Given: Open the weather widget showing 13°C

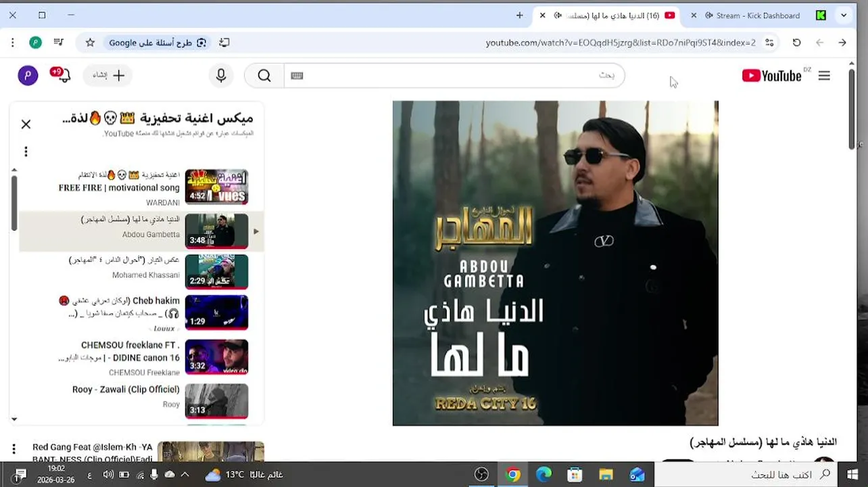Looking at the screenshot, I should coord(244,475).
